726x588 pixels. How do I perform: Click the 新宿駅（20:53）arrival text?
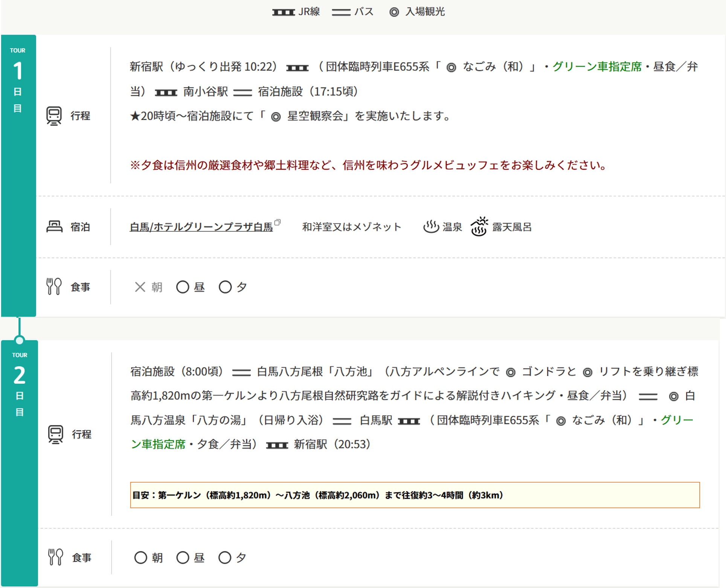[x=332, y=444]
